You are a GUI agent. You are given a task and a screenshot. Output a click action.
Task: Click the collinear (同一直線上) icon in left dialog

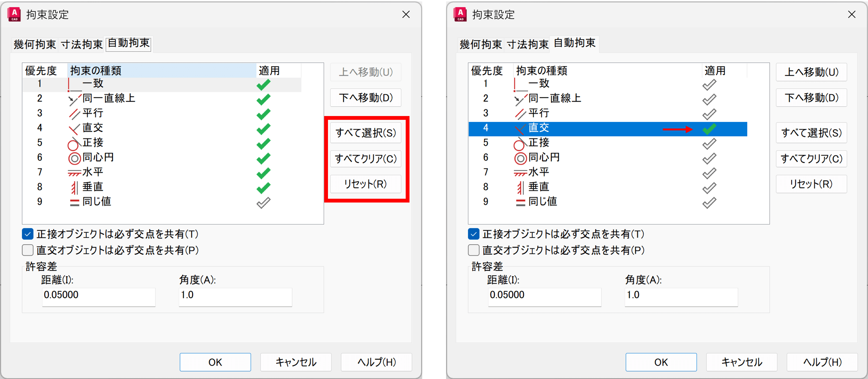point(74,99)
